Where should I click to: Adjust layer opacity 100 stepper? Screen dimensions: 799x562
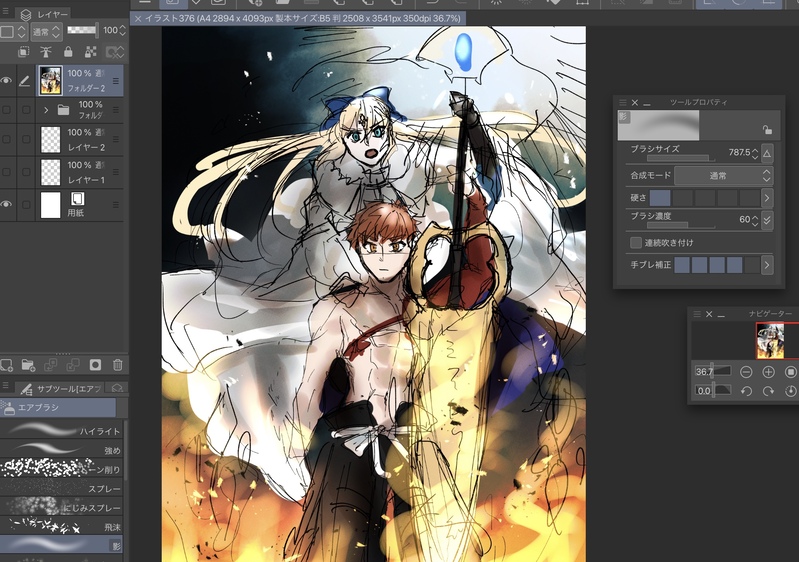tap(122, 31)
